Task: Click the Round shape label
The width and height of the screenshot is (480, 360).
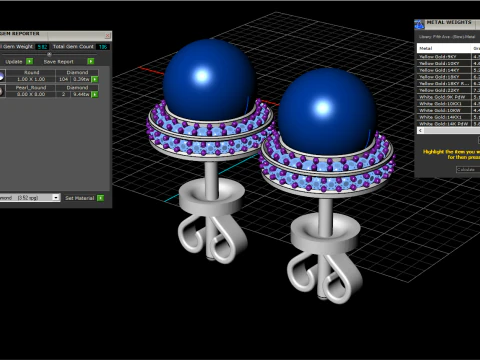Action: (31, 72)
